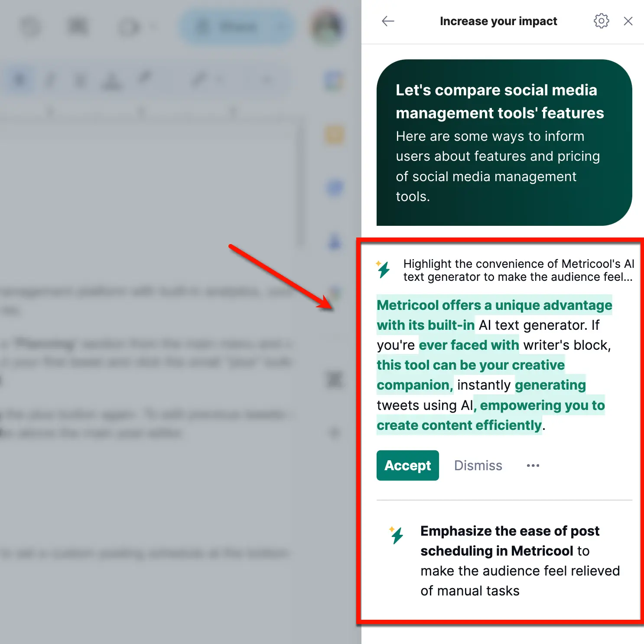Add extensions with the plus icon below the panel icons

(x=334, y=433)
